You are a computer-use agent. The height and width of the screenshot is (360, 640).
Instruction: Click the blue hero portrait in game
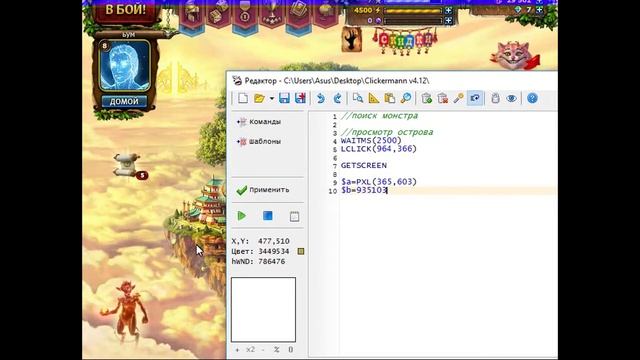[x=124, y=66]
